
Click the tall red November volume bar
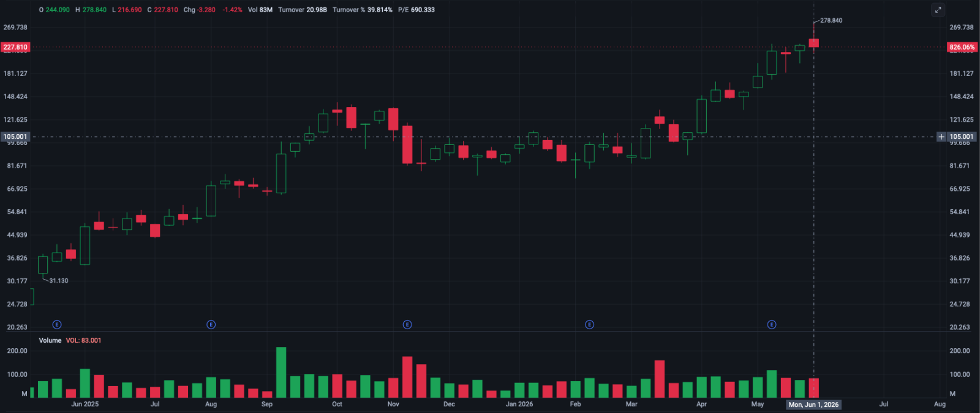(407, 377)
